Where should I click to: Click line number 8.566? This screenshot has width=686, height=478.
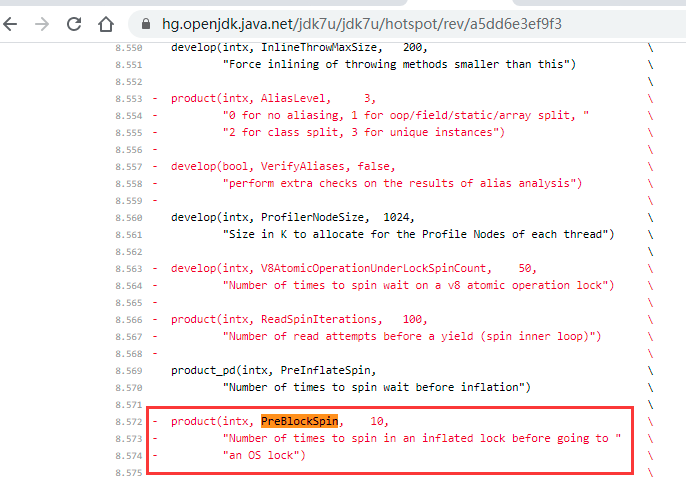coord(129,320)
